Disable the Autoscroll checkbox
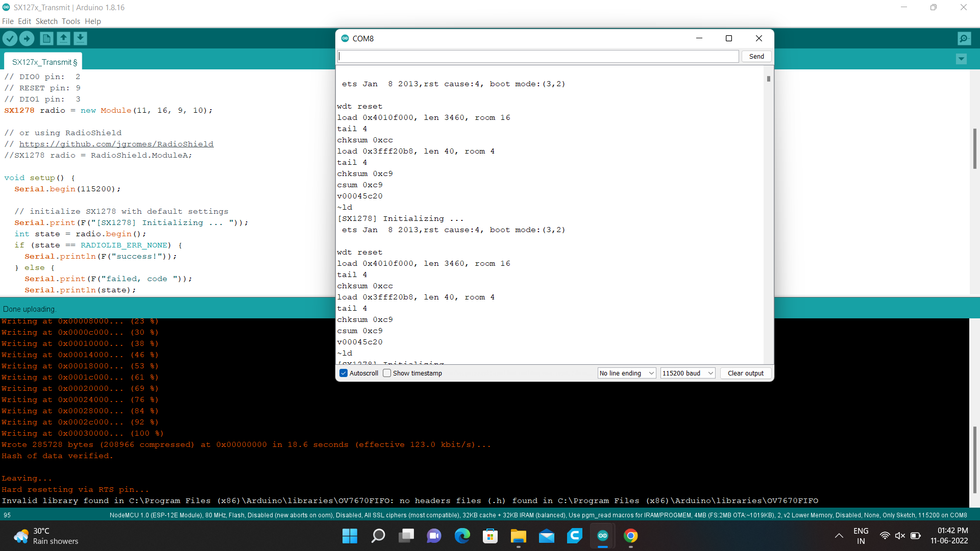 tap(343, 373)
